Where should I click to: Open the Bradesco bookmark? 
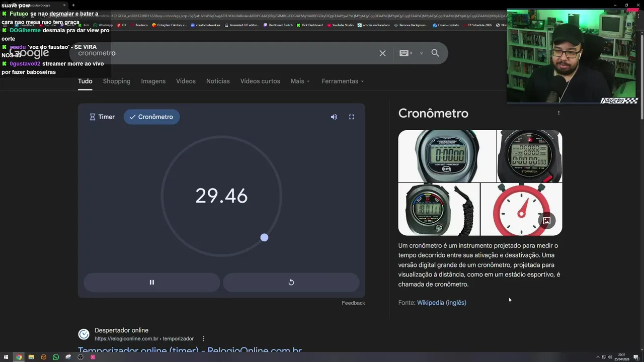pos(139,25)
